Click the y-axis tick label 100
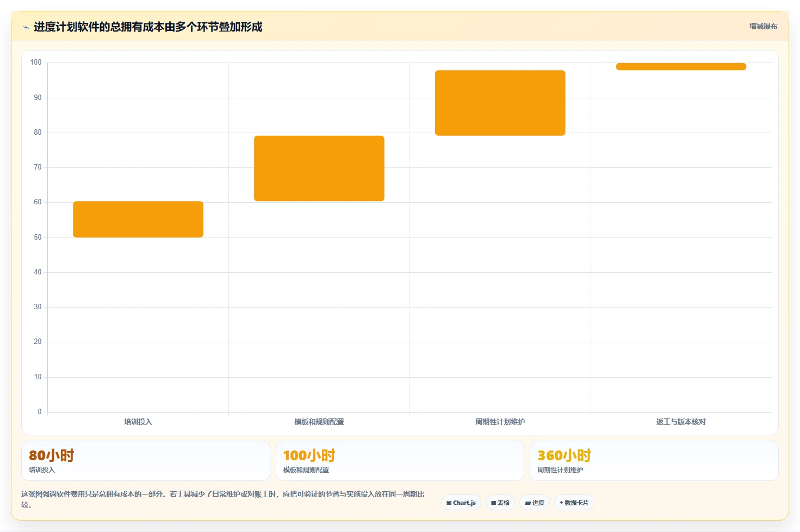The image size is (800, 532). pos(36,62)
